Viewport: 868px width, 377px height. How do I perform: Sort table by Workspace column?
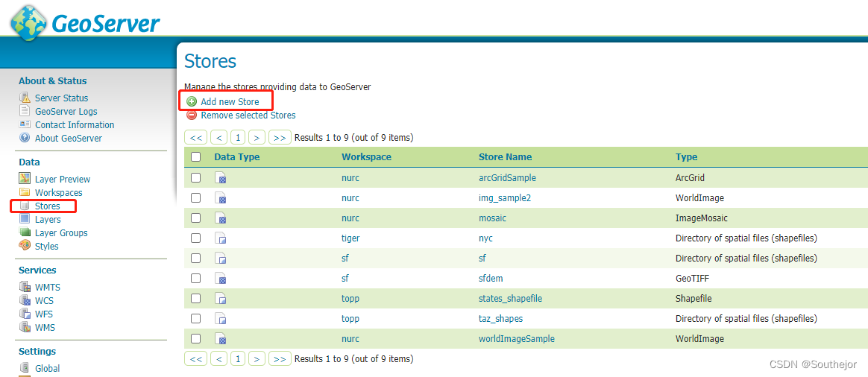click(x=366, y=157)
